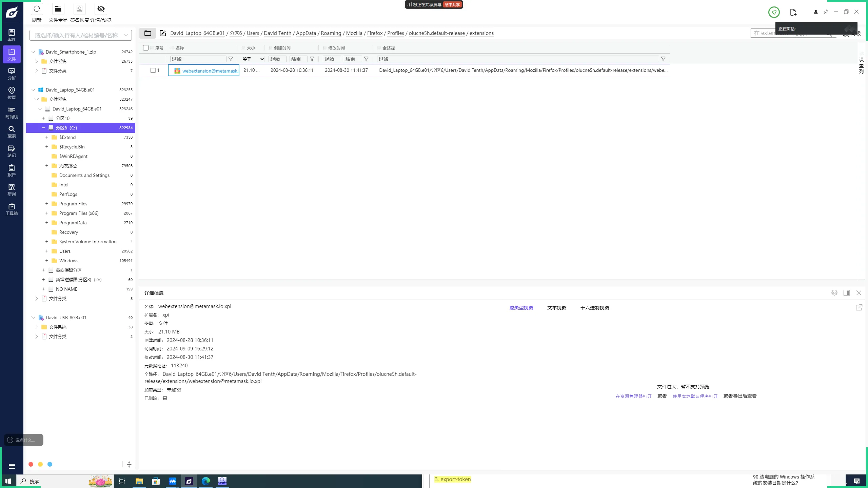Click the 在资源管理器打开 link
This screenshot has height=488, width=868.
(x=633, y=396)
